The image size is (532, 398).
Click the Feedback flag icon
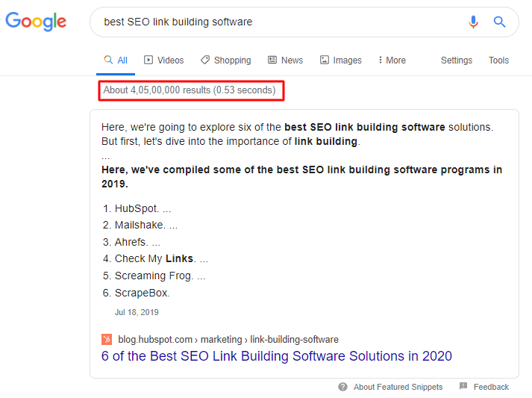(463, 386)
